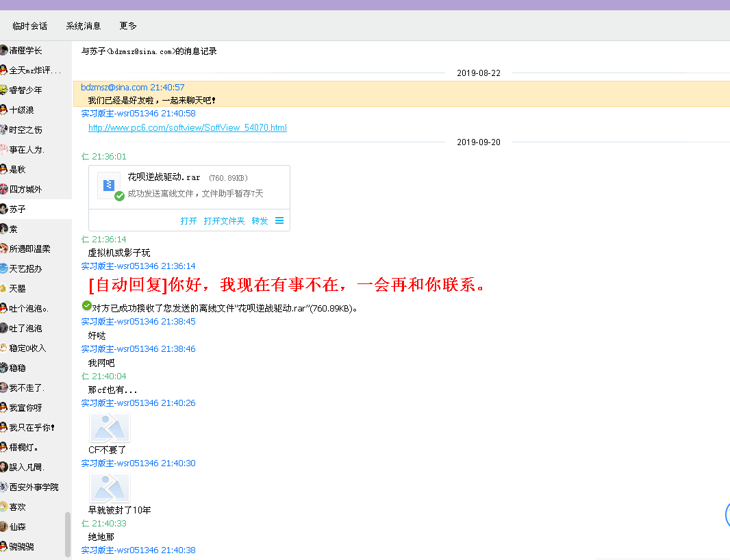
Task: Click avatar icon of 事在人为
Action: (3, 149)
